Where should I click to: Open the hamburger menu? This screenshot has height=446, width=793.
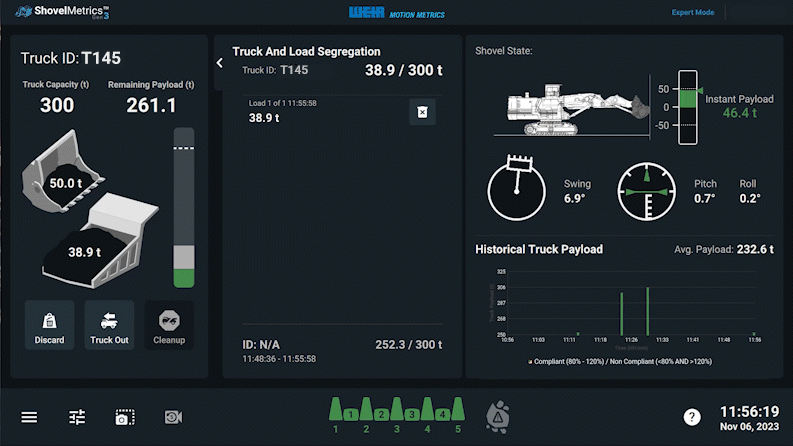coord(29,417)
